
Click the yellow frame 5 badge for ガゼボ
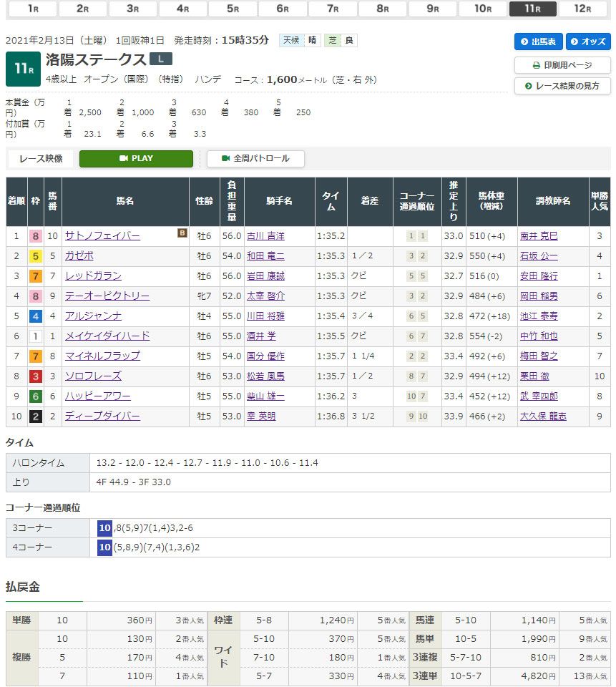click(34, 255)
